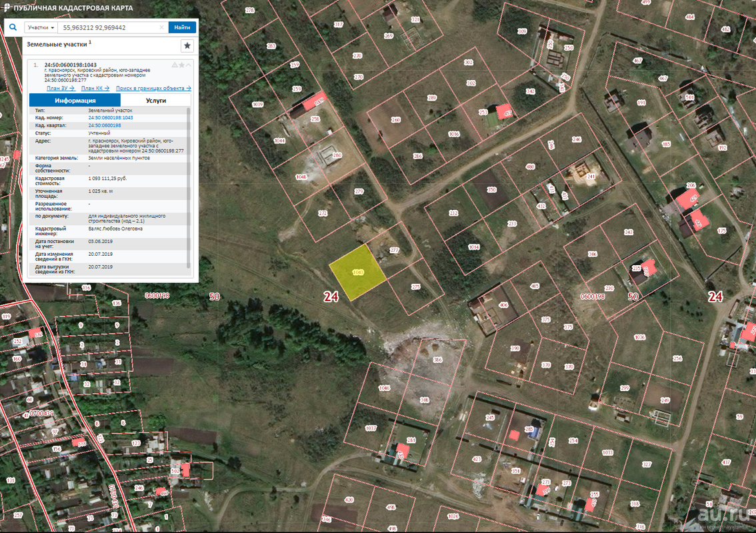Screen dimensions: 756x533
Task: Click parcel labeled 280 on the map
Action: tap(337, 155)
